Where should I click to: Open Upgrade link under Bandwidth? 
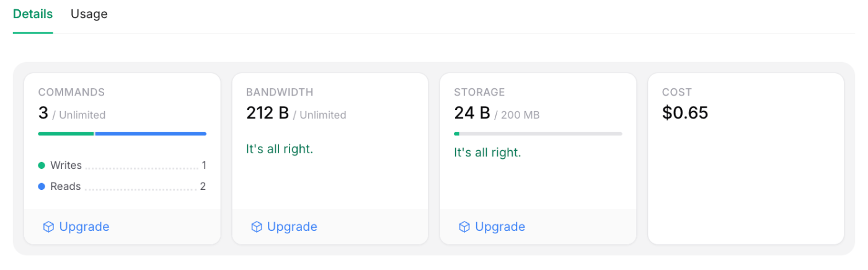292,227
